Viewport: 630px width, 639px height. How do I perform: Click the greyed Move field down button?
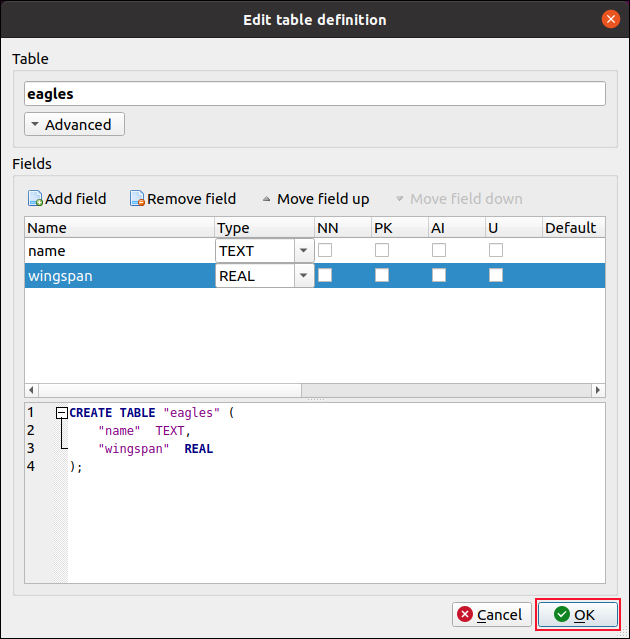point(458,199)
